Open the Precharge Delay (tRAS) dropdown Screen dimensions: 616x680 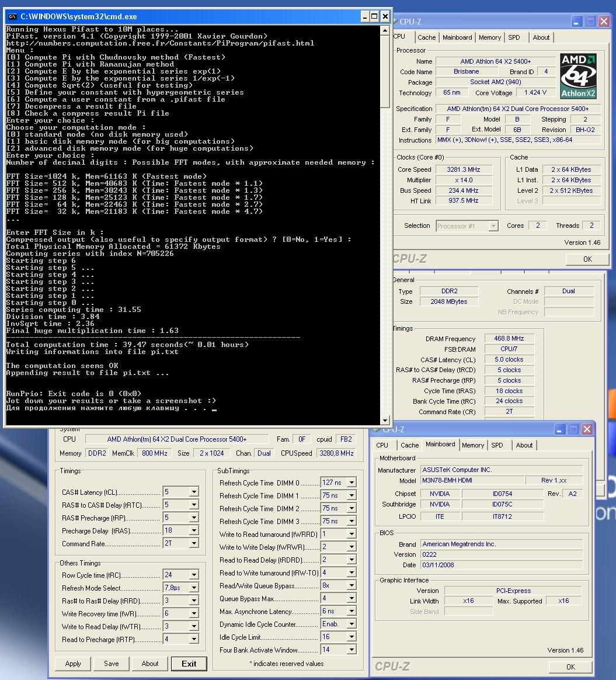[194, 530]
